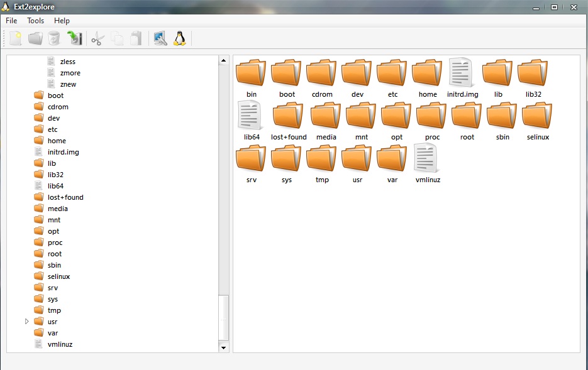Click the Paste toolbar icon
The width and height of the screenshot is (588, 370).
pyautogui.click(x=136, y=38)
